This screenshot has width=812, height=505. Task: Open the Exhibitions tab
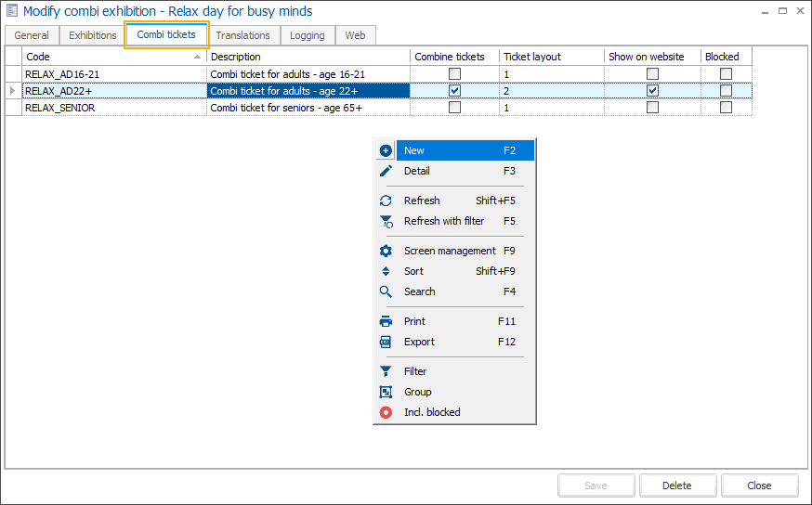(93, 35)
